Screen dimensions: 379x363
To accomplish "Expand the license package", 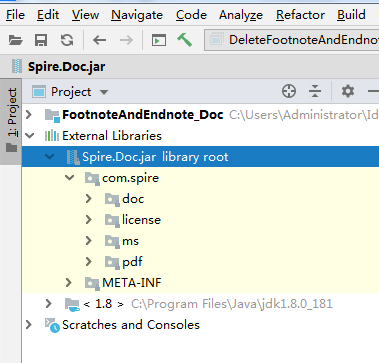I will 89,220.
